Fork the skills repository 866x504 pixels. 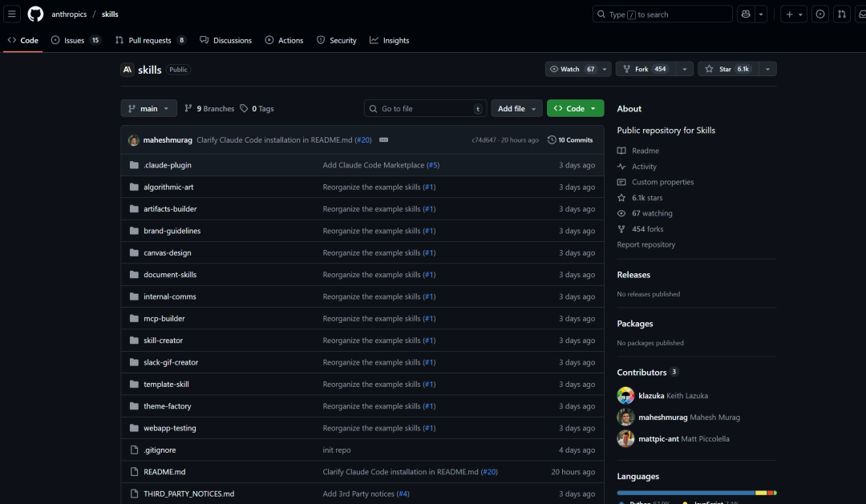[646, 69]
